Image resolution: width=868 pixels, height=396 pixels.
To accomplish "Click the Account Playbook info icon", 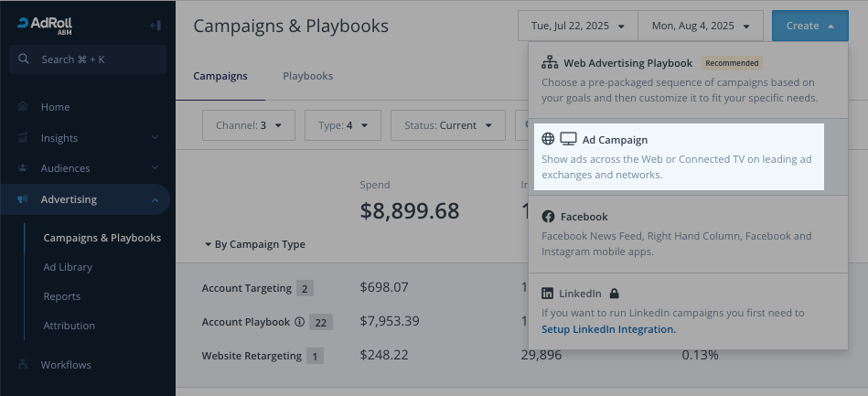I will [299, 322].
